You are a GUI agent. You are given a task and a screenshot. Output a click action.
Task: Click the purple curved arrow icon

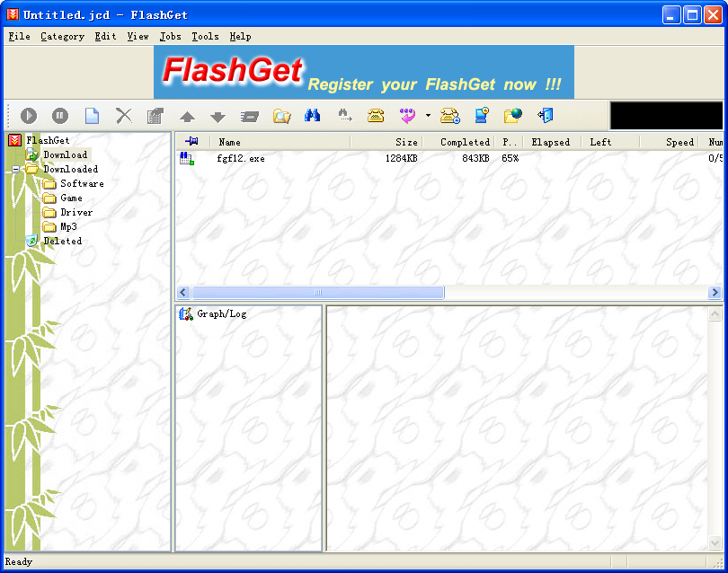408,116
